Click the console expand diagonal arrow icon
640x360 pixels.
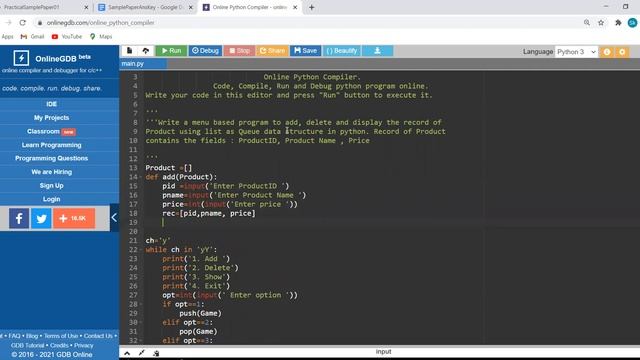coord(142,353)
